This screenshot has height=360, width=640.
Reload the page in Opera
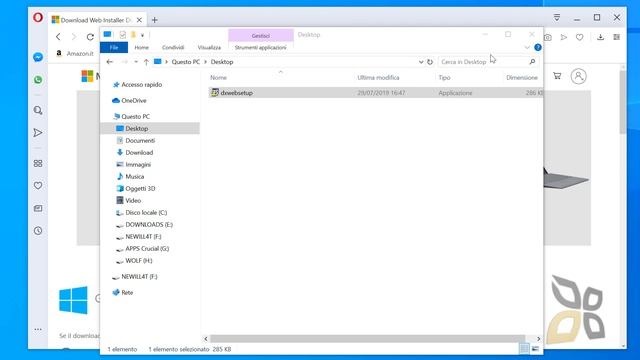(x=90, y=37)
